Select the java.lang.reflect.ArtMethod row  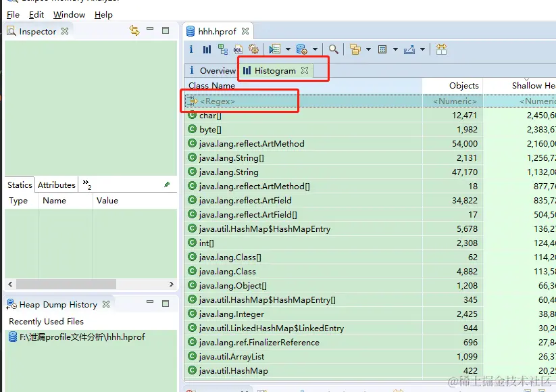(370, 144)
